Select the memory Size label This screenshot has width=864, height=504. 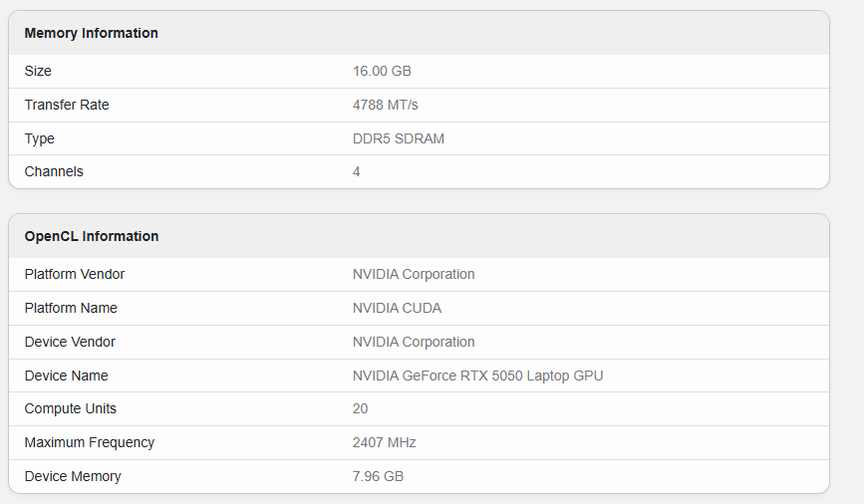pyautogui.click(x=38, y=71)
